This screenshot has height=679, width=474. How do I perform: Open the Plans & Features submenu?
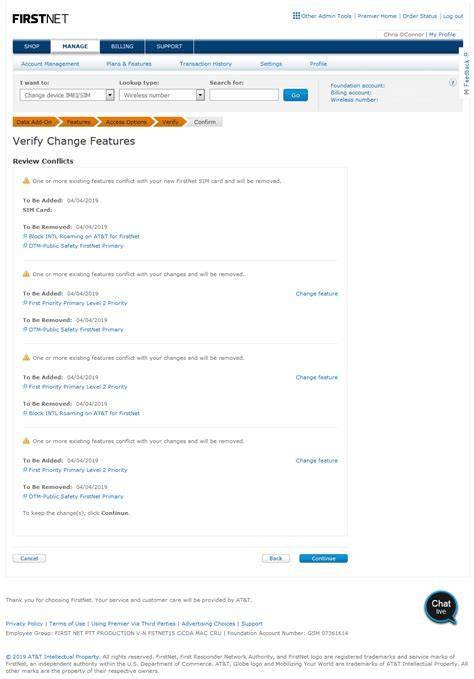[129, 64]
